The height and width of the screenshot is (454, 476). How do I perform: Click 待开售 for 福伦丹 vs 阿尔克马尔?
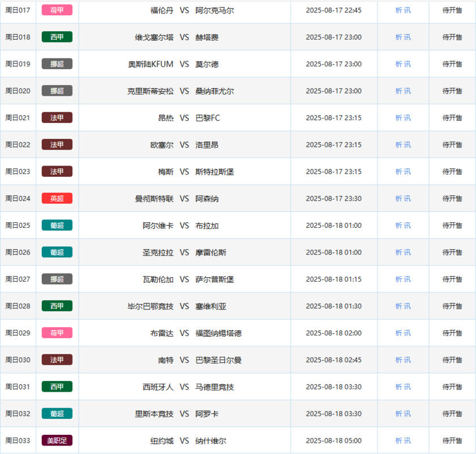click(452, 10)
